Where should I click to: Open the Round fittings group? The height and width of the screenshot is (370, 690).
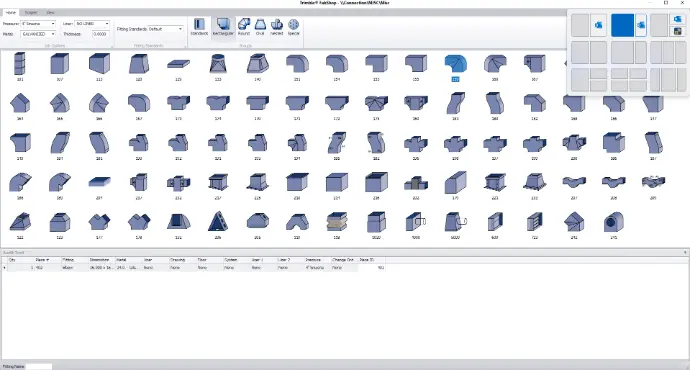[x=244, y=27]
